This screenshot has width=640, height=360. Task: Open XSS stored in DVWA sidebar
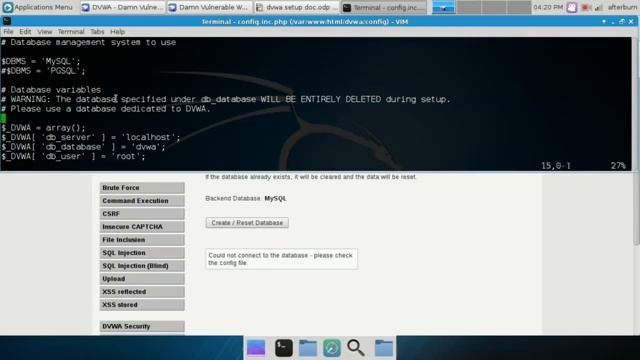point(142,305)
